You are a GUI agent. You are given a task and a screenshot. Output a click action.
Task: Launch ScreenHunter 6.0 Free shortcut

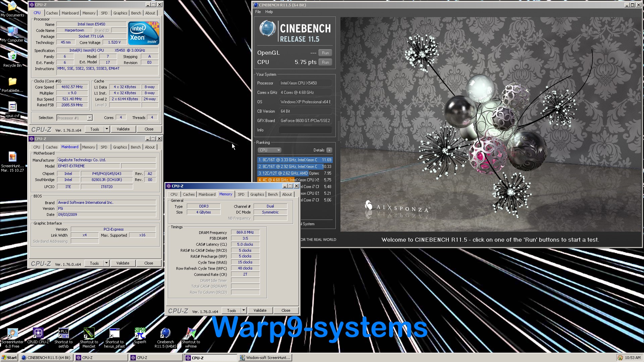point(12,338)
